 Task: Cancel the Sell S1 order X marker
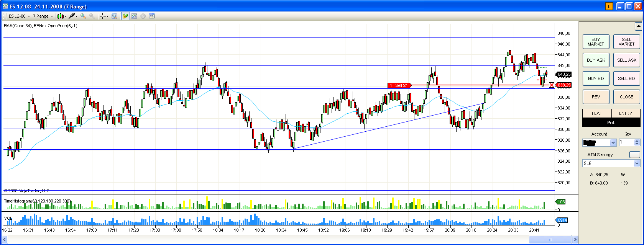552,85
